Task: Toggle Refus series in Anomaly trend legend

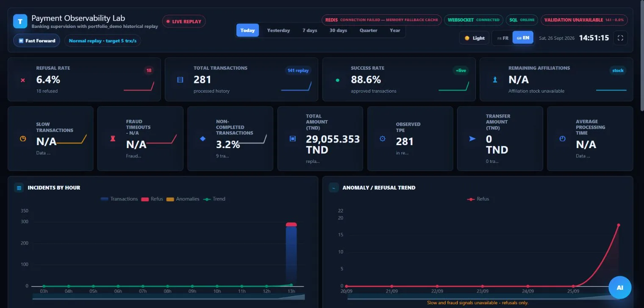Action: tap(478, 199)
